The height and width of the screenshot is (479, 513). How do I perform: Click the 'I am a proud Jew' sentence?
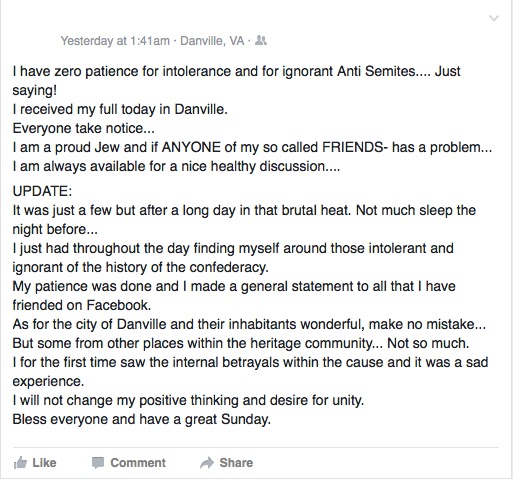(x=252, y=147)
